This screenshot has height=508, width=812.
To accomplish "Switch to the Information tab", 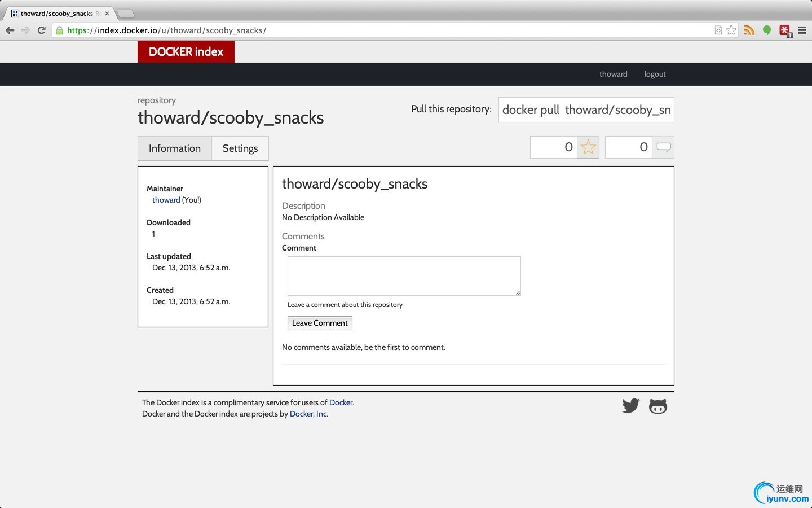I will [175, 148].
